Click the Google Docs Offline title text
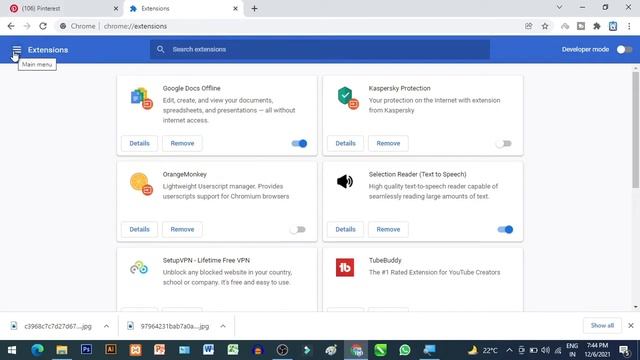The width and height of the screenshot is (640, 360). click(x=191, y=88)
